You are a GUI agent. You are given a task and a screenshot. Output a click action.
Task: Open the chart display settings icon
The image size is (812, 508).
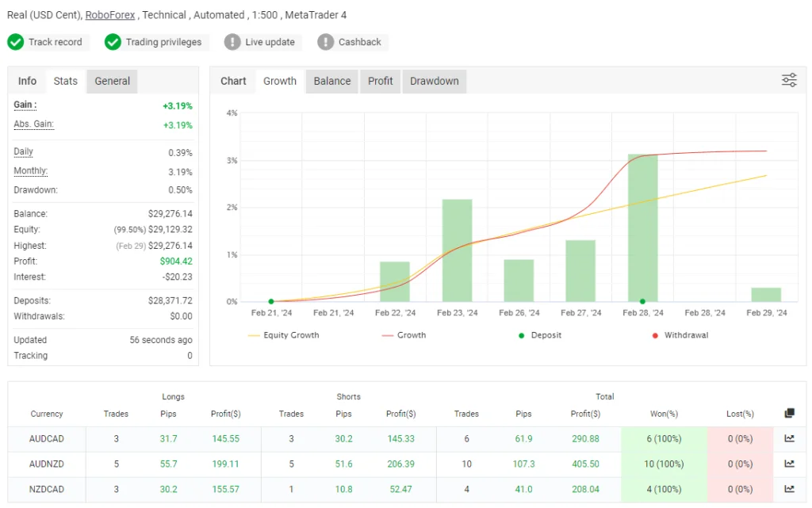(788, 80)
